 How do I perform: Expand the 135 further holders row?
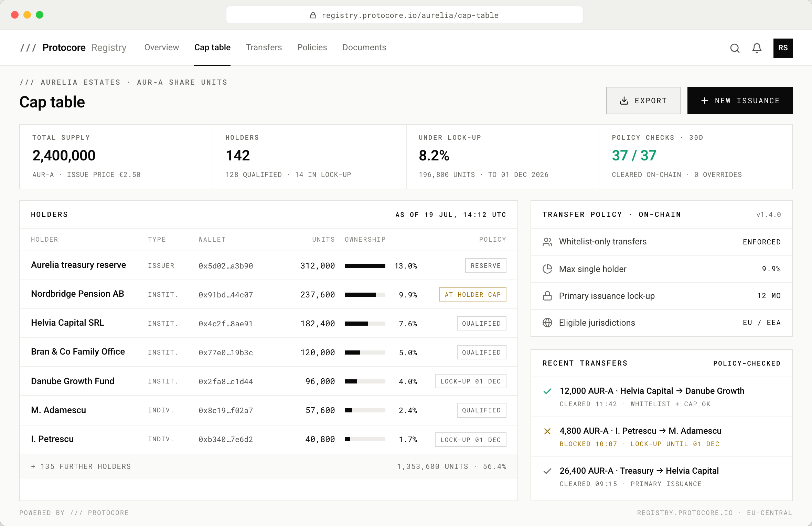pyautogui.click(x=269, y=466)
